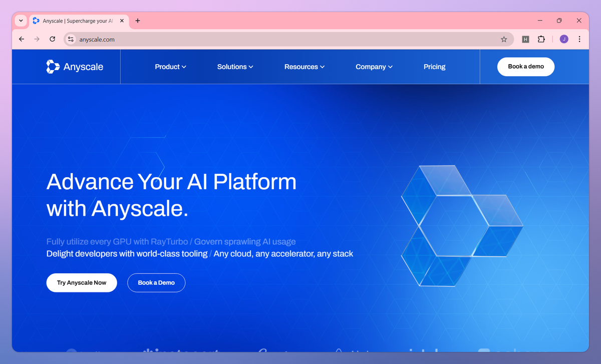
Task: Expand the Company menu
Action: point(374,67)
